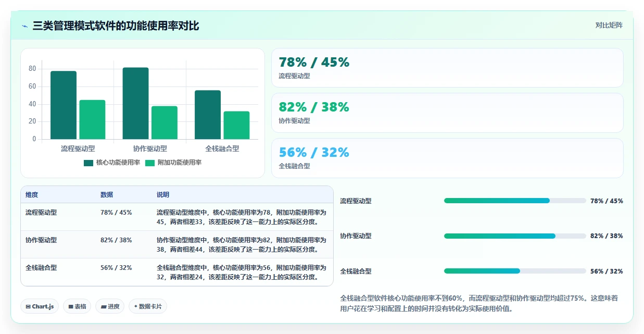Screen dimensions: 644x334
Task: Click the 全栈融合型 additional usage bar
Action: point(236,125)
